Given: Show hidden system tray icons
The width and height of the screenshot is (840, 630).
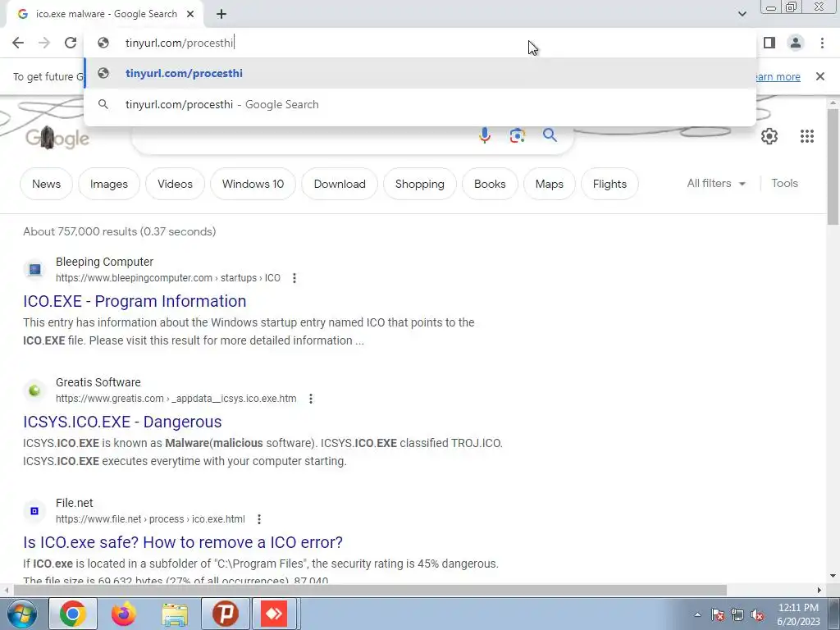Looking at the screenshot, I should pyautogui.click(x=697, y=614).
